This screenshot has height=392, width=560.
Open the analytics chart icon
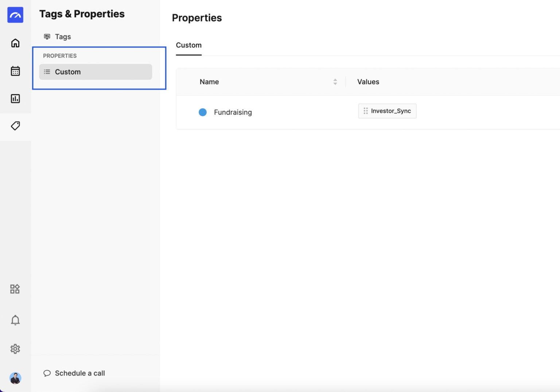(15, 98)
